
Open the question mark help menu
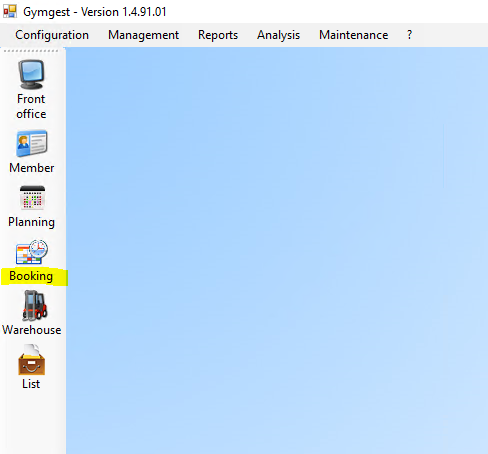[409, 35]
